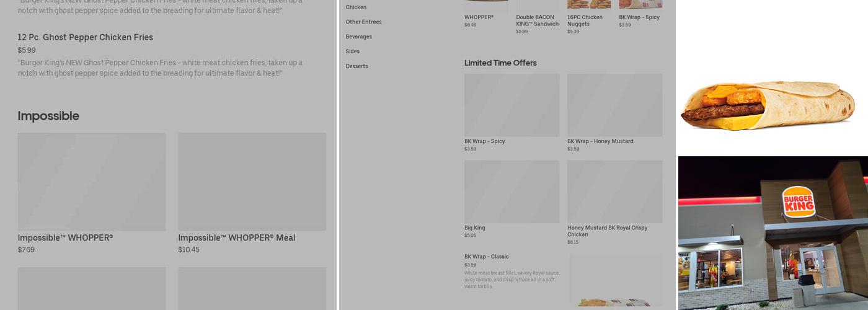868x310 pixels.
Task: Click the $8.15 Royal Crispy Chicken price
Action: click(573, 242)
